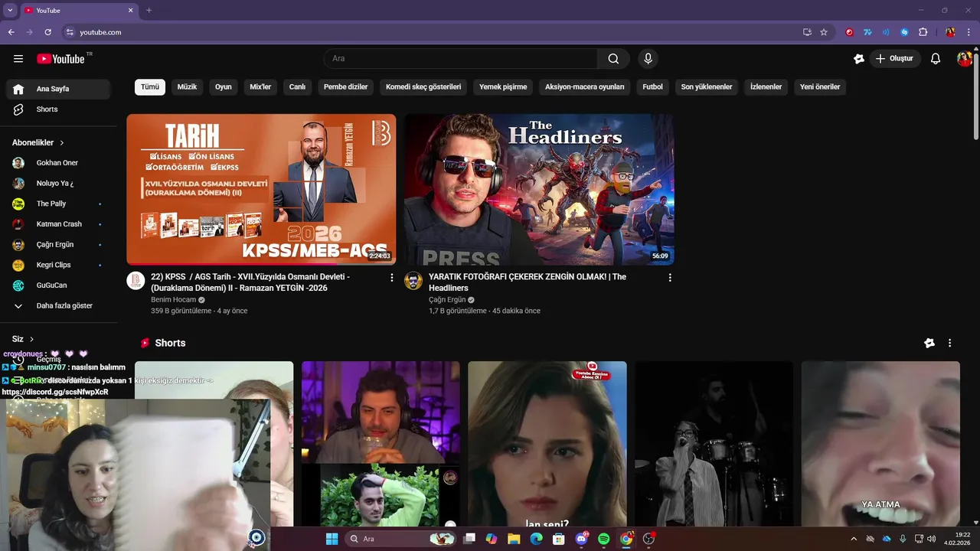Click the sparkle icon beside Oluştur
This screenshot has width=980, height=551.
click(x=859, y=59)
